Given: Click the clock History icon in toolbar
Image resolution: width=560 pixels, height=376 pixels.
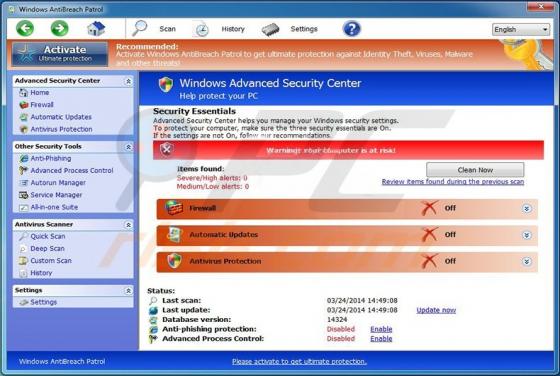Looking at the screenshot, I should click(x=201, y=29).
